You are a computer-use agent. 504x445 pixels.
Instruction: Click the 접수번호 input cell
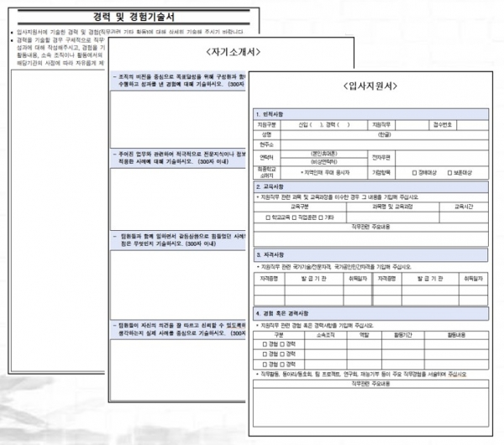point(472,125)
